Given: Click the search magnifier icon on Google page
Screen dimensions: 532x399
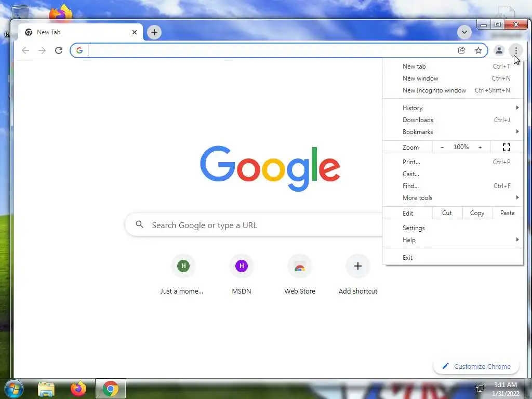Looking at the screenshot, I should (139, 224).
